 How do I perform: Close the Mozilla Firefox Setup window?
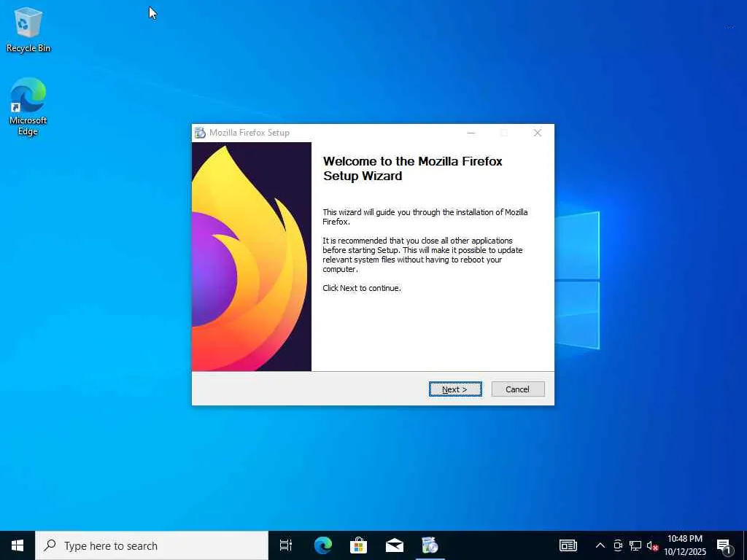tap(538, 133)
